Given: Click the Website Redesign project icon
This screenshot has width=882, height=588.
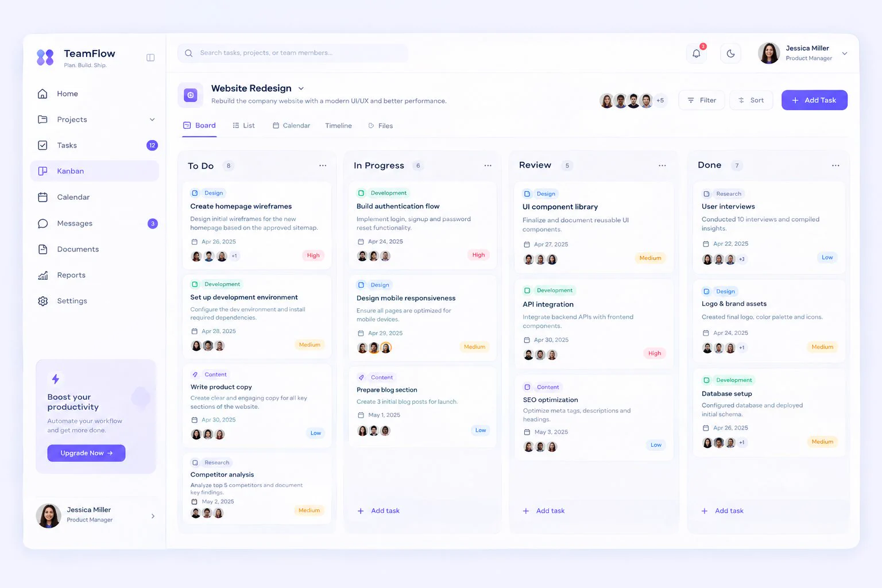Looking at the screenshot, I should [x=191, y=95].
